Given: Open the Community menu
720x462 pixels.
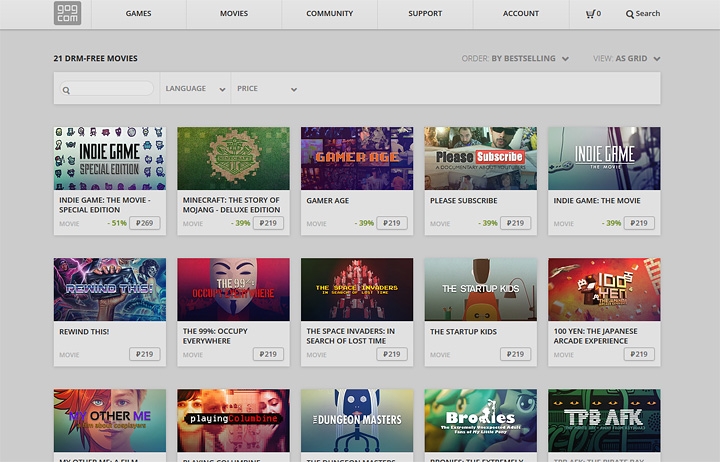Looking at the screenshot, I should 329,14.
